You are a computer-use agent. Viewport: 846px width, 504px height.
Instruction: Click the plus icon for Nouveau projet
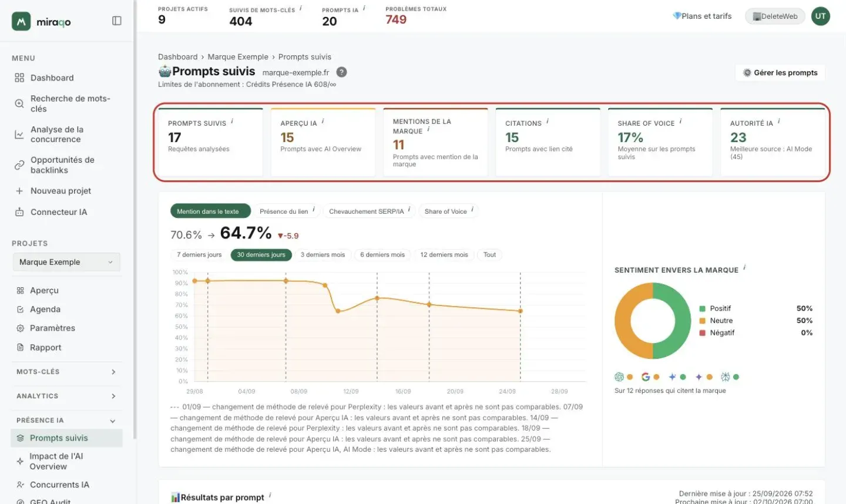point(19,191)
